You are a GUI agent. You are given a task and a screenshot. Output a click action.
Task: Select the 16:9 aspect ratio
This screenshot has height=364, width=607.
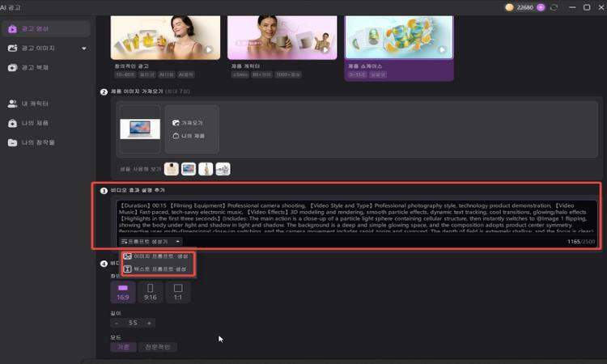tap(123, 292)
